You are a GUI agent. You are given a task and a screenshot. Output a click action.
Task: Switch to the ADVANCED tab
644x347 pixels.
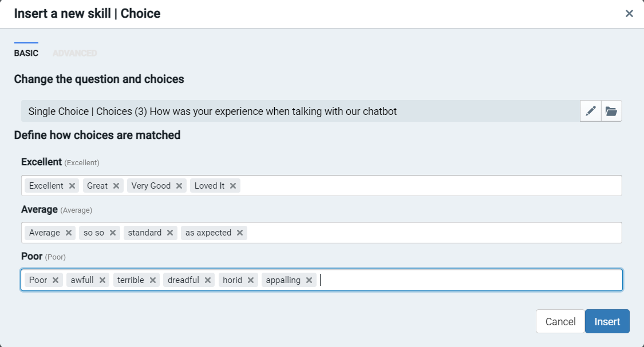coord(74,53)
